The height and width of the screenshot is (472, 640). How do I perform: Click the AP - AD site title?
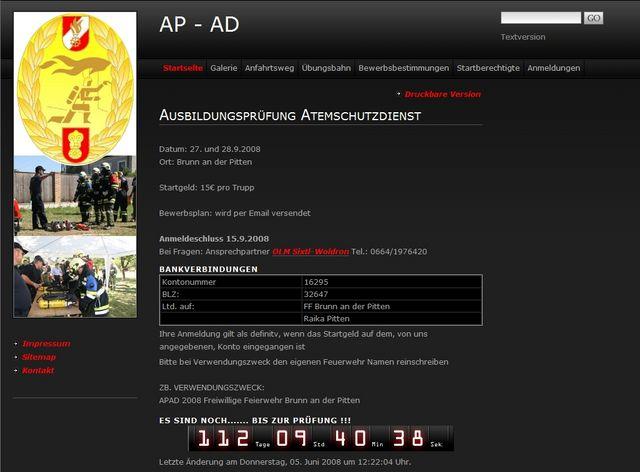(x=199, y=25)
